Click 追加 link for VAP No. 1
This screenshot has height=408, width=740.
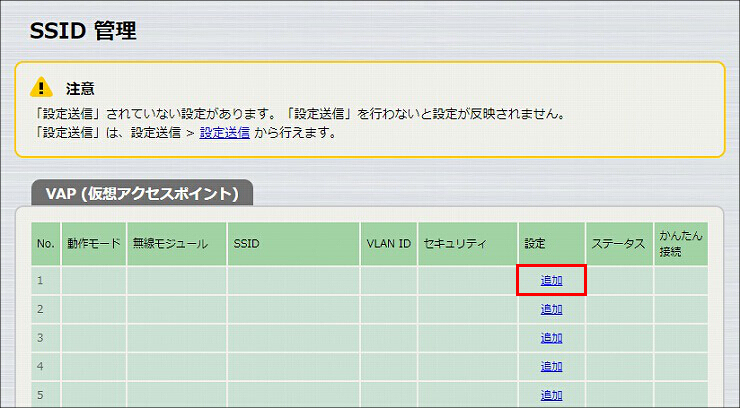[551, 280]
